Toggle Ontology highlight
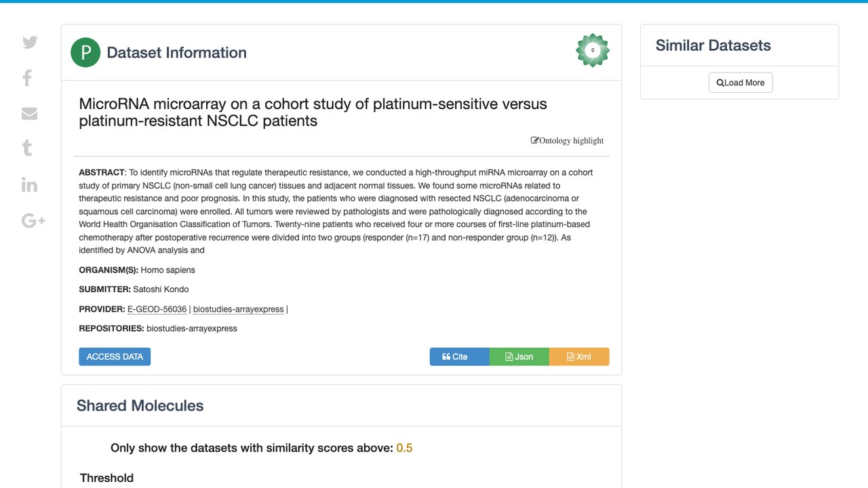Screen dimensions: 868x488 click(567, 140)
